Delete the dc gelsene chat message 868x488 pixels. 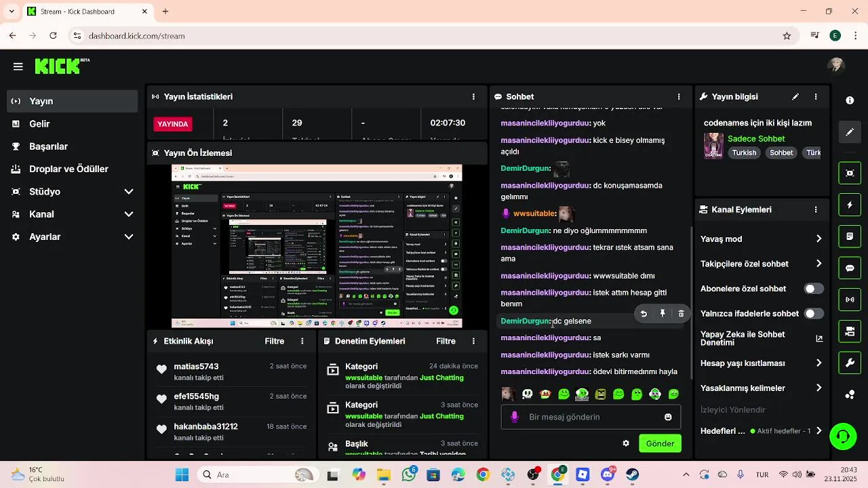pos(681,314)
